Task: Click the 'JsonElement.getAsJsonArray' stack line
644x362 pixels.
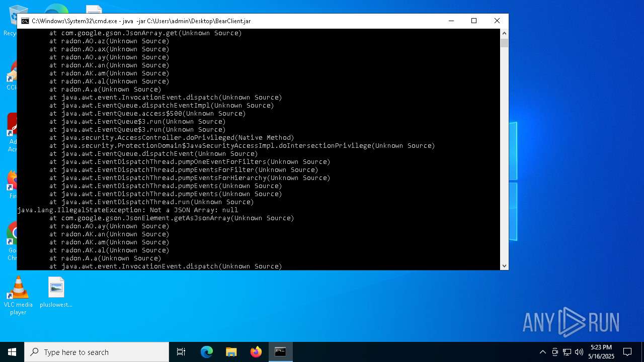Action: tap(172, 218)
